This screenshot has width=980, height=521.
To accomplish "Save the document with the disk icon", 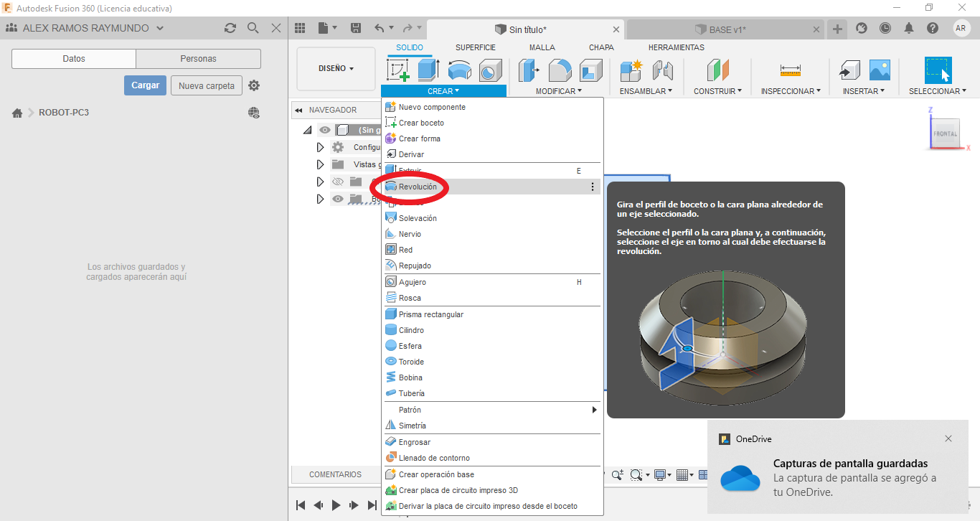I will tap(356, 28).
